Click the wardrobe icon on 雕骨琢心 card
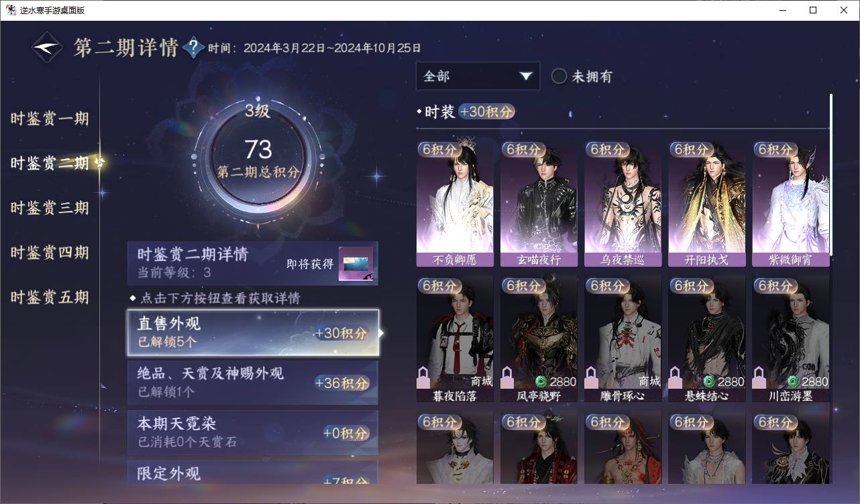Image resolution: width=860 pixels, height=504 pixels. pyautogui.click(x=592, y=378)
